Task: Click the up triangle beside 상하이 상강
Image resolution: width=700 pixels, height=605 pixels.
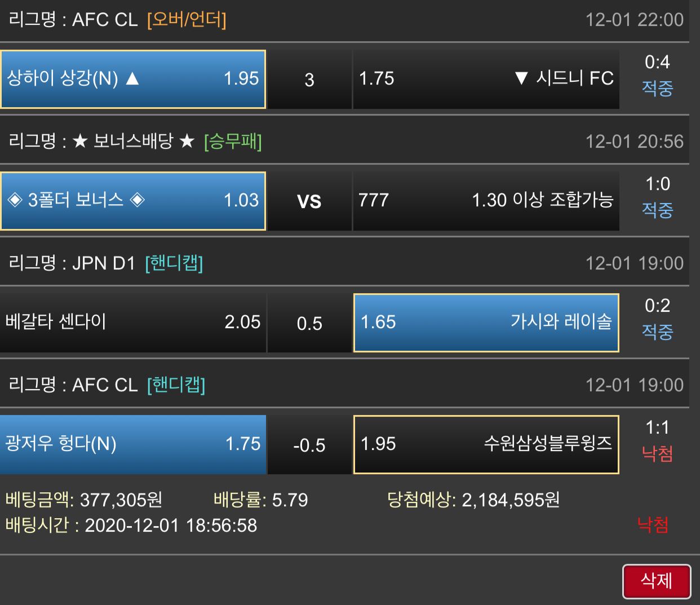Action: [132, 78]
